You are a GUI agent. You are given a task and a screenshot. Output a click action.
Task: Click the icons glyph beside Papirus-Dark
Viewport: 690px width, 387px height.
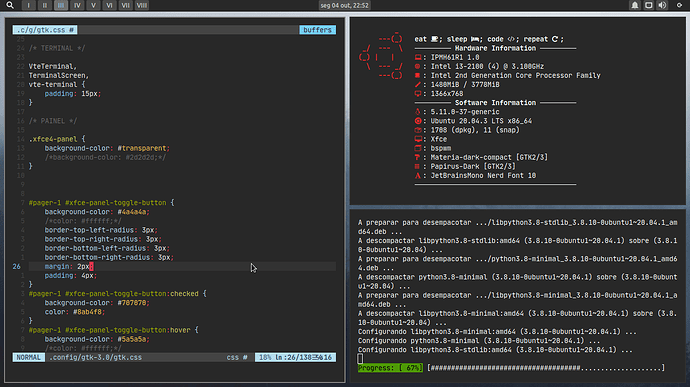click(x=417, y=166)
